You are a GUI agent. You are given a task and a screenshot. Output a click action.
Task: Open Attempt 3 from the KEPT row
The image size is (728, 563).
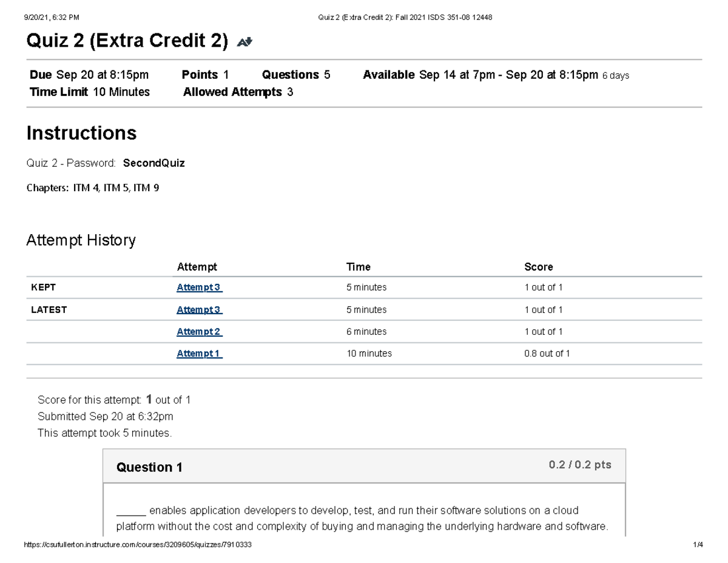click(x=199, y=287)
